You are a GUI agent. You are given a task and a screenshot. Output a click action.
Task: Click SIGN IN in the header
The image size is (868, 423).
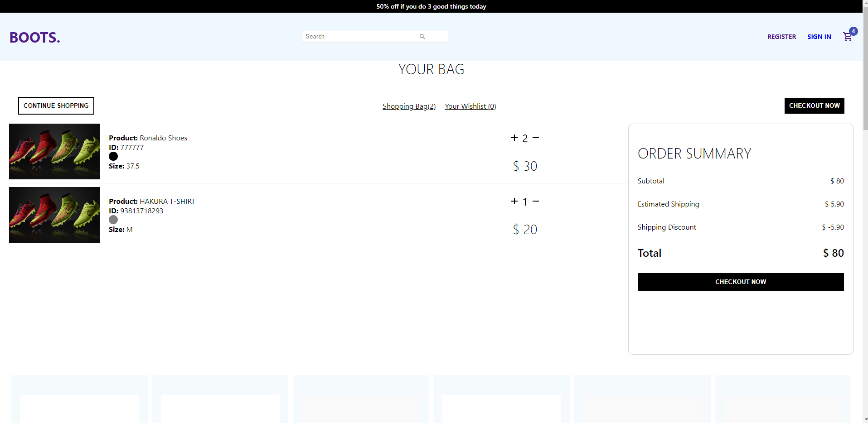pyautogui.click(x=819, y=37)
